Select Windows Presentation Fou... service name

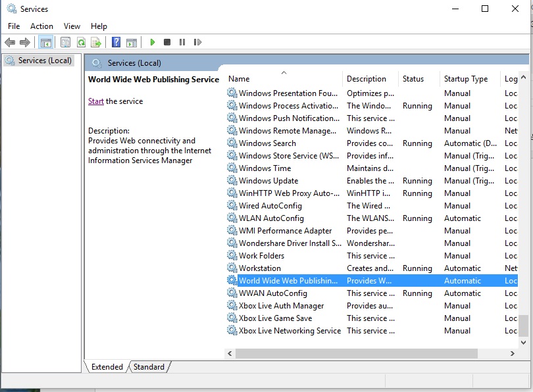(x=288, y=93)
